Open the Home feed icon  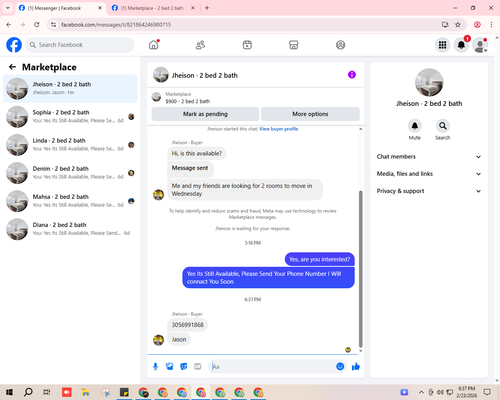[154, 45]
